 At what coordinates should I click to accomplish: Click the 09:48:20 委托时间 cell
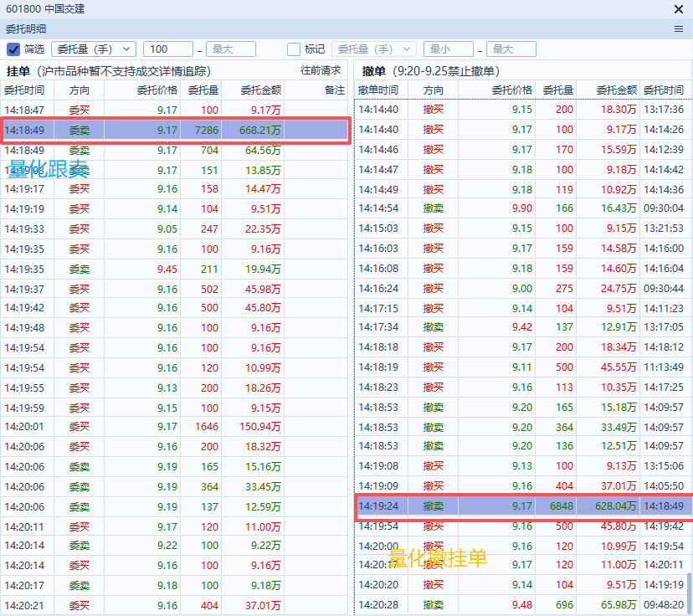664,604
